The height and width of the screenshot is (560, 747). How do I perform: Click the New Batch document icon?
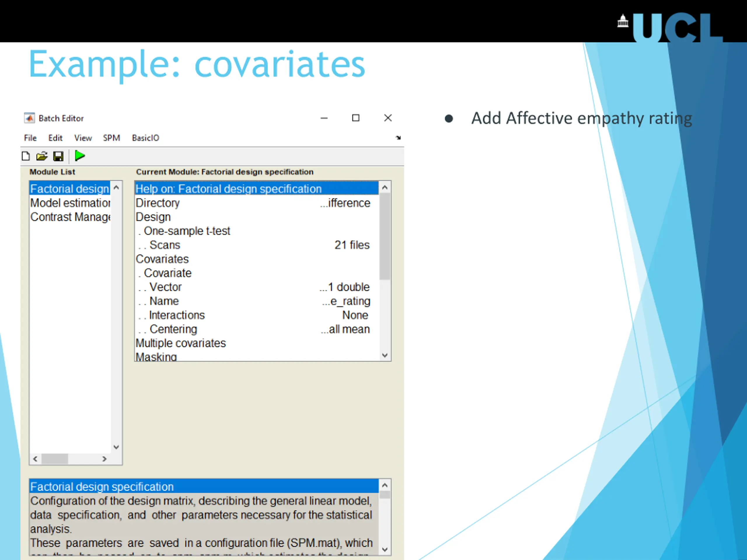26,156
